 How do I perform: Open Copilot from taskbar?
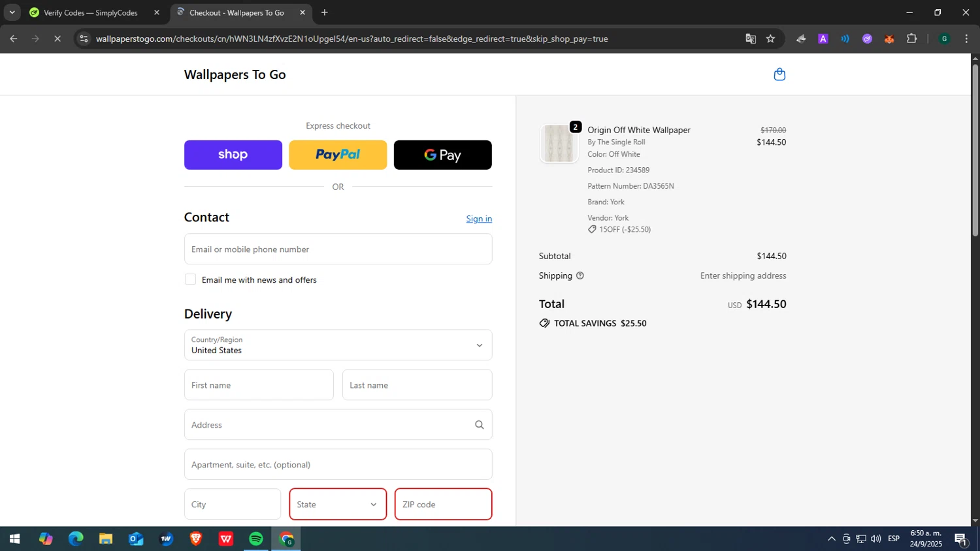coord(46,539)
